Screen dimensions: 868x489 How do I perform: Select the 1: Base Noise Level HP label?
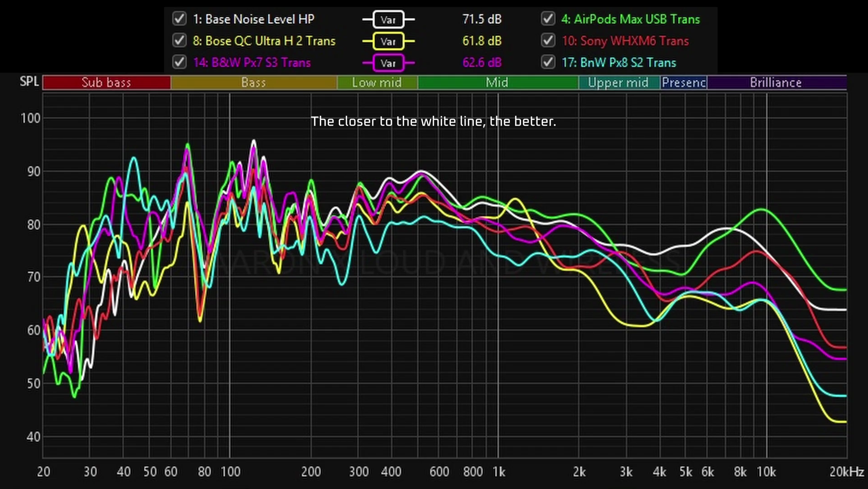254,19
